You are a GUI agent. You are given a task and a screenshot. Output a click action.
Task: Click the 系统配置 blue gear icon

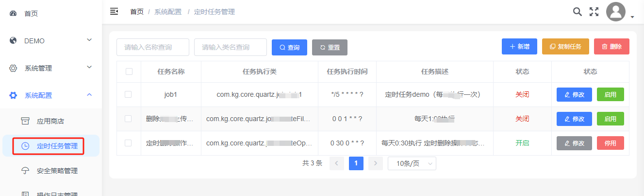pos(13,95)
